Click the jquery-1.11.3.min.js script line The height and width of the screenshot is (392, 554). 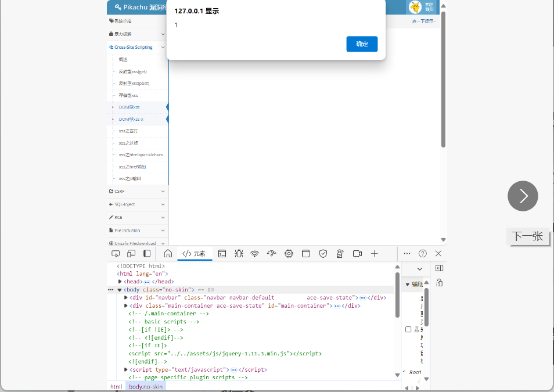pos(225,354)
